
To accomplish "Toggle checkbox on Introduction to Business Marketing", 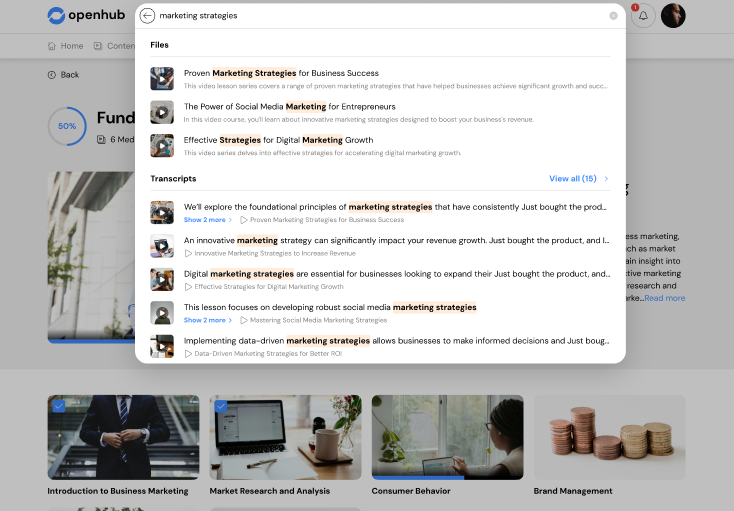I will click(x=58, y=405).
